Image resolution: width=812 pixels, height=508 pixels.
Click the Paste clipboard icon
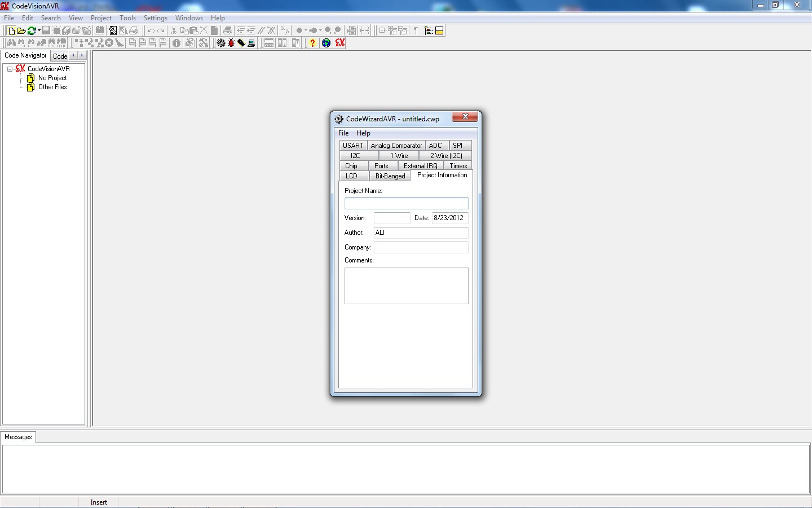pos(194,30)
